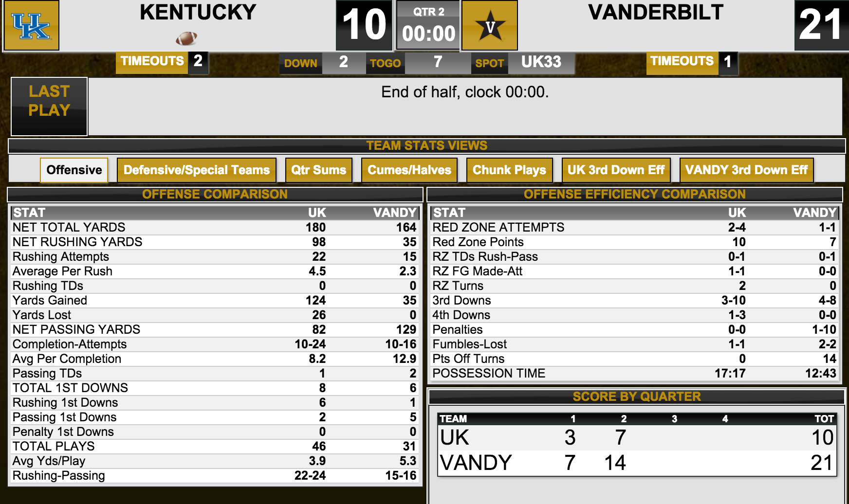Open VANDY 3rd Down Eff tab
The image size is (849, 504).
click(746, 170)
